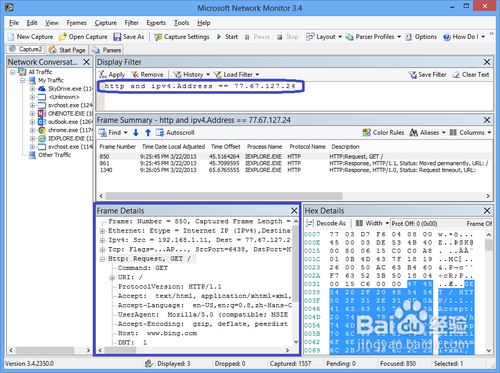Open the Edit menu
The height and width of the screenshot is (373, 500).
click(32, 23)
